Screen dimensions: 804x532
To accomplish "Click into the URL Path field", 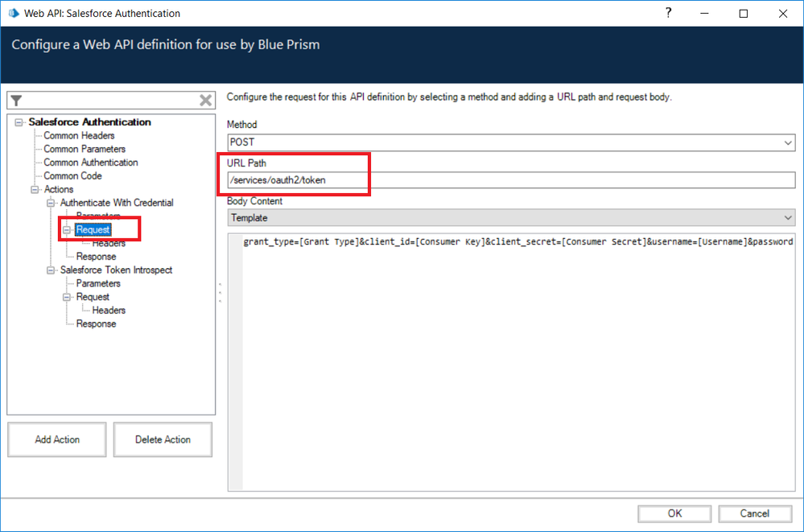I will pos(511,180).
